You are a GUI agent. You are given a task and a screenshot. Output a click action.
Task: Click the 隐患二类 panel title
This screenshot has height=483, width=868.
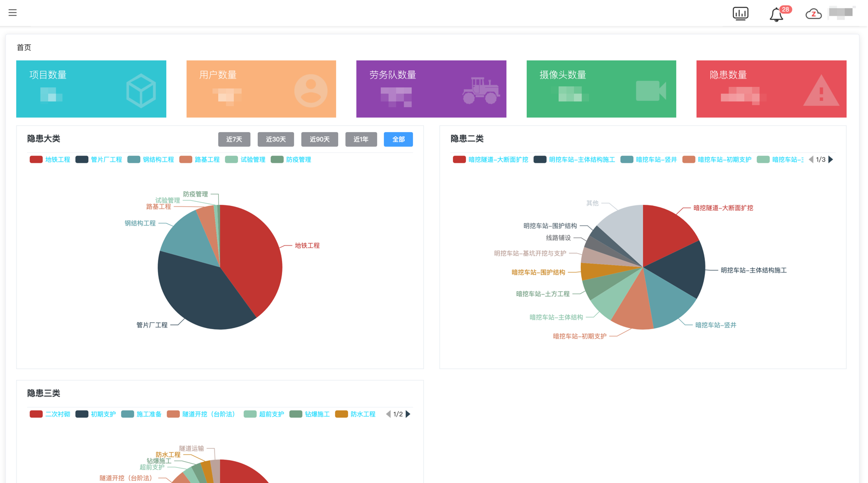tap(467, 139)
